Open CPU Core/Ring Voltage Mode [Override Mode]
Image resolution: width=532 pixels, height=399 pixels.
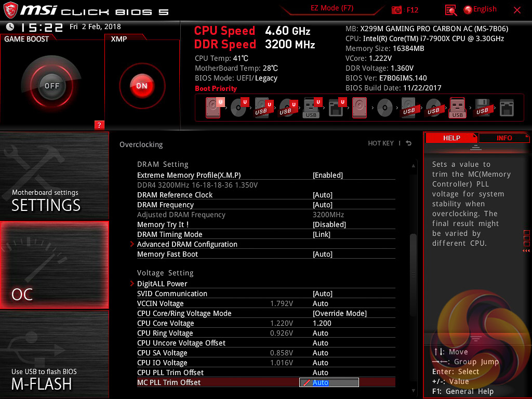pyautogui.click(x=340, y=313)
